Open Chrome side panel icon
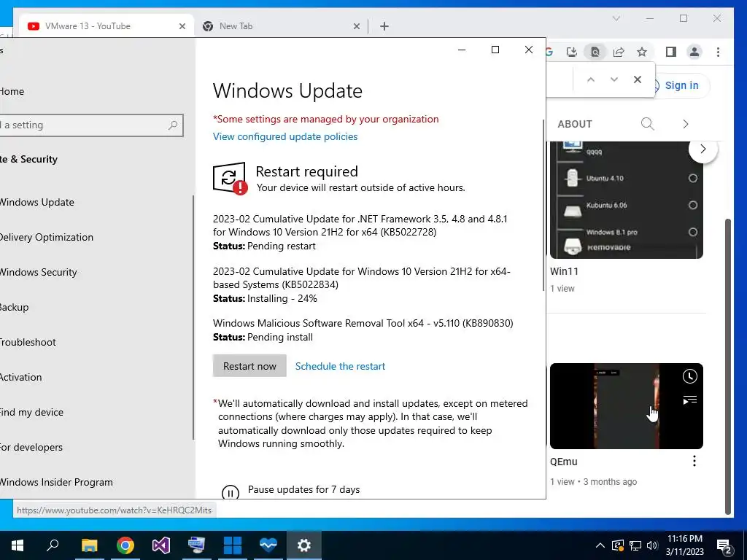 tap(671, 52)
